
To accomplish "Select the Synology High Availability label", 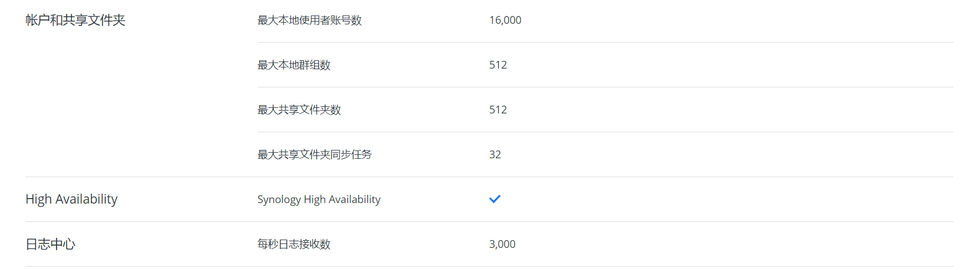I will 319,200.
